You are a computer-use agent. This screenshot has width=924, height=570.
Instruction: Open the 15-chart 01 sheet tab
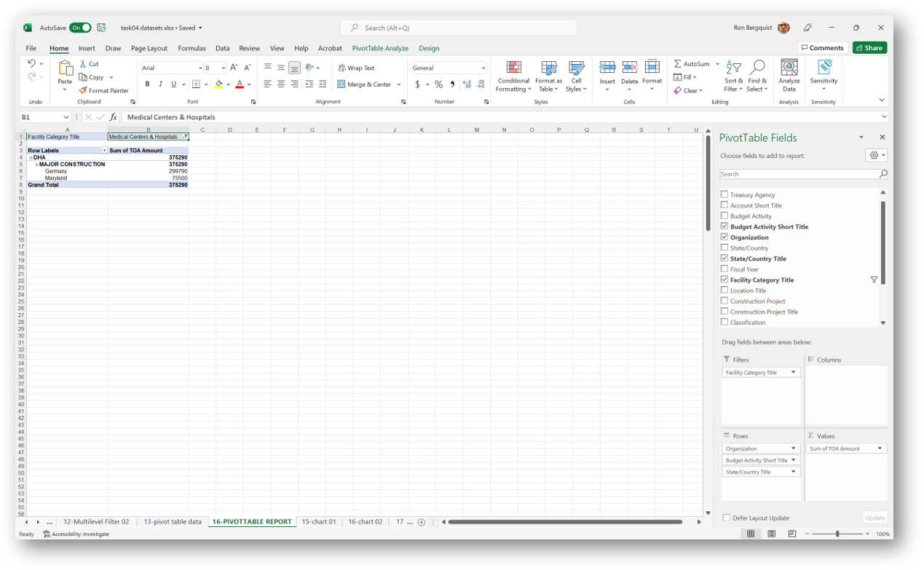point(319,521)
